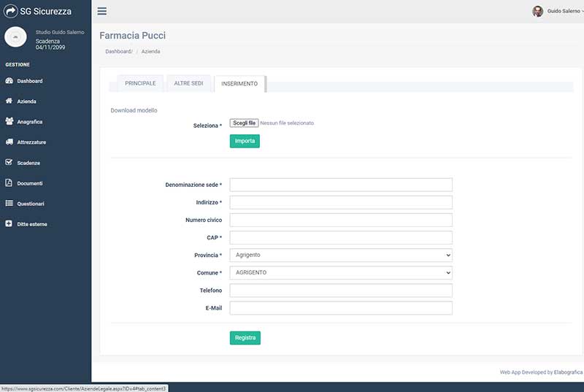Click the Azienda breadcrumb link
Image resolution: width=584 pixels, height=392 pixels.
151,51
